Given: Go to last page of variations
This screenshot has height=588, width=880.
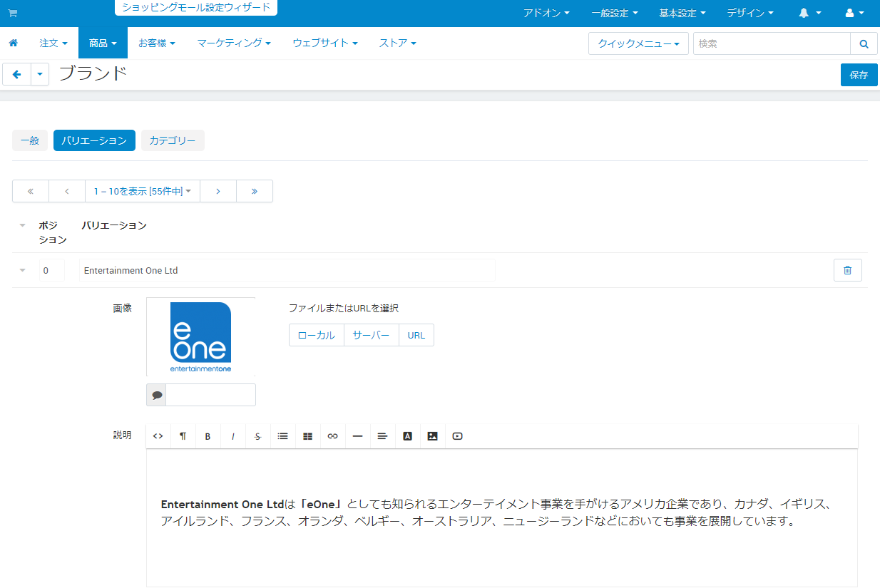Looking at the screenshot, I should 255,191.
